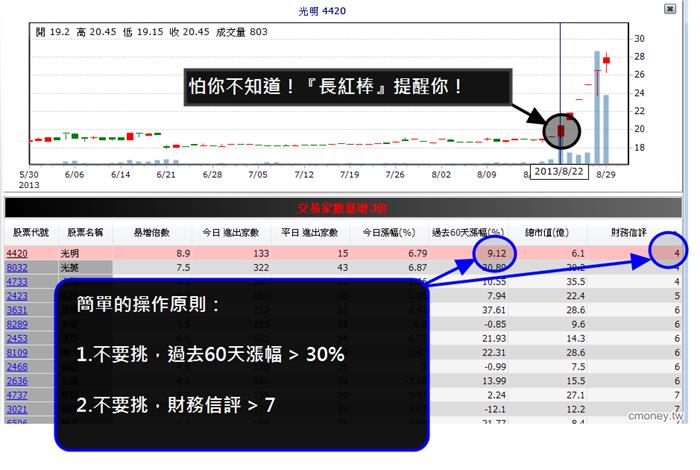Open stock code link 2636

coord(17,381)
